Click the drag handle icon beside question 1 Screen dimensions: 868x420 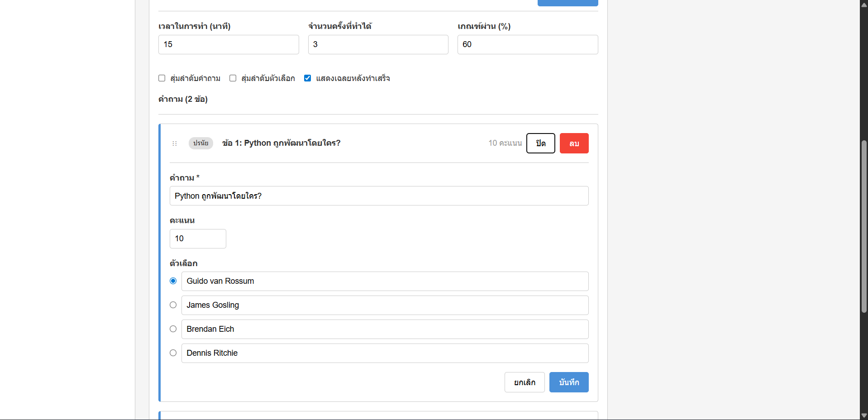[175, 143]
